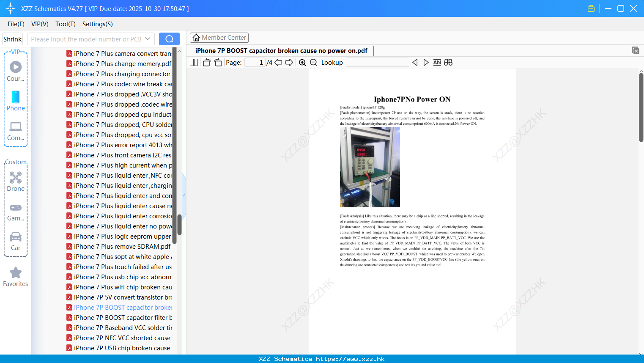Viewport: 644px width, 363px height.
Task: Open the Member Center button
Action: (x=219, y=38)
